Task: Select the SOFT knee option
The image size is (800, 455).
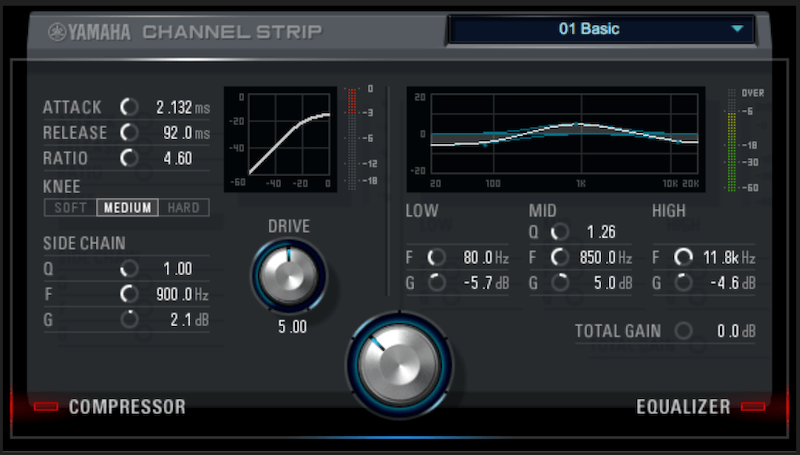Action: pyautogui.click(x=70, y=208)
